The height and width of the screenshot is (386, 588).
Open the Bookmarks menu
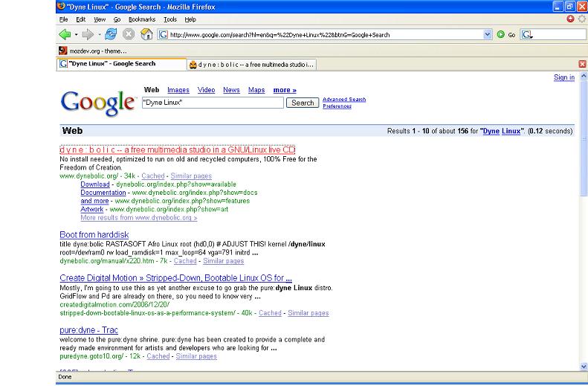[x=141, y=19]
